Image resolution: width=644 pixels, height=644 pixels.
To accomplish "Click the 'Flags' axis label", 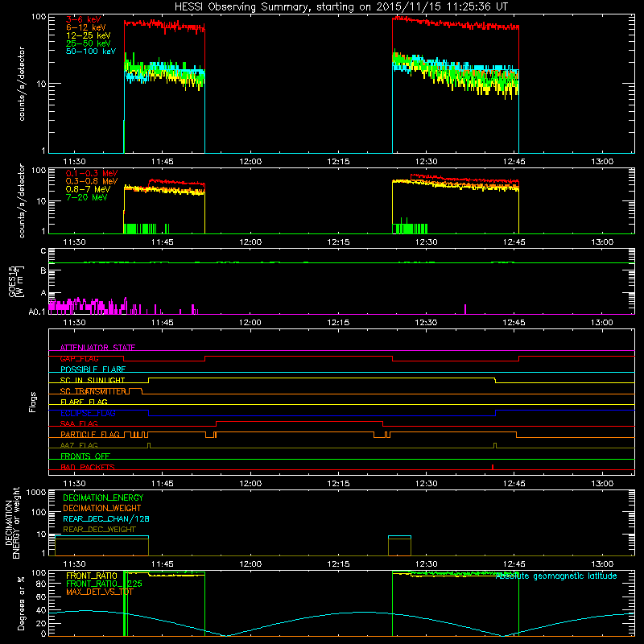I will point(33,402).
